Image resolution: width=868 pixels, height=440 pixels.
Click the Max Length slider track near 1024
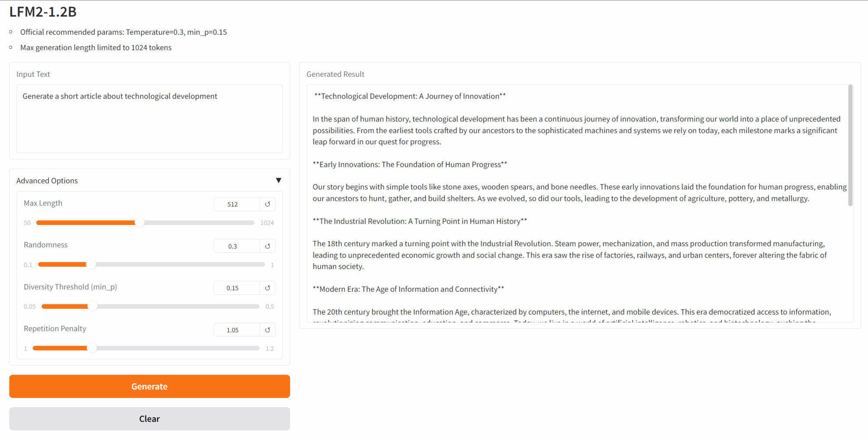[250, 222]
